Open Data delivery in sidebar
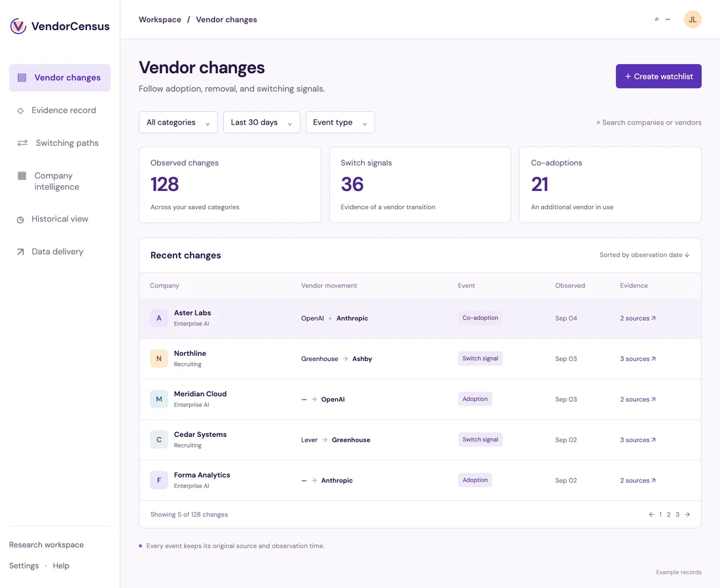 (x=60, y=252)
